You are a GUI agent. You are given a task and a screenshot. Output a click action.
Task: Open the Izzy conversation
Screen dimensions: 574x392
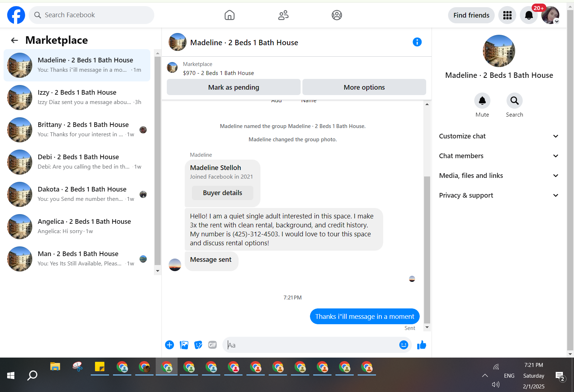[x=77, y=98]
